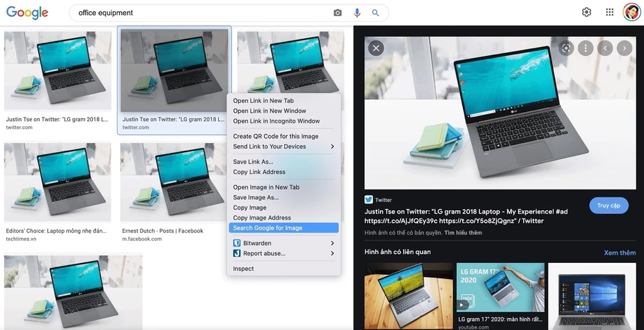Click the Xem thêm link

point(620,253)
